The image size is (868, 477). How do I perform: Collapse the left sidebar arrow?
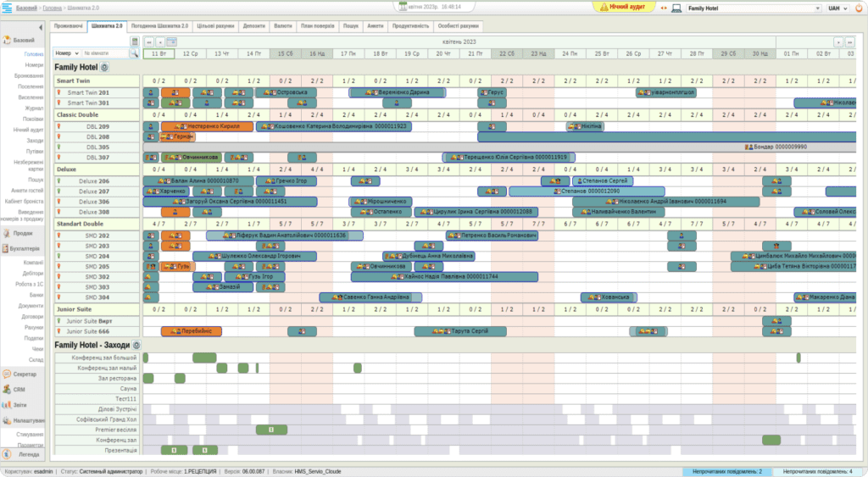point(42,27)
